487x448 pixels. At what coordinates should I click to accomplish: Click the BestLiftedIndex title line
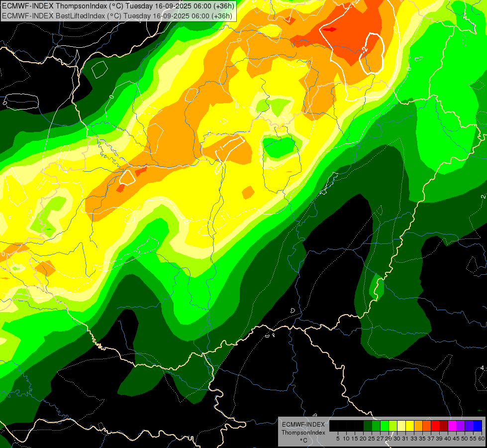click(117, 15)
